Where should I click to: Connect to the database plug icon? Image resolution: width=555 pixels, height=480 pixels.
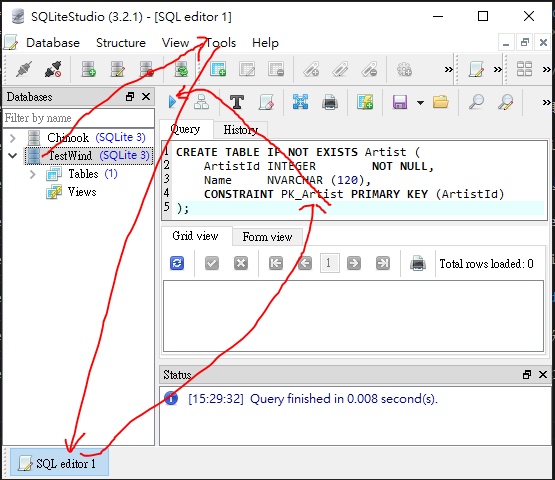[x=24, y=69]
